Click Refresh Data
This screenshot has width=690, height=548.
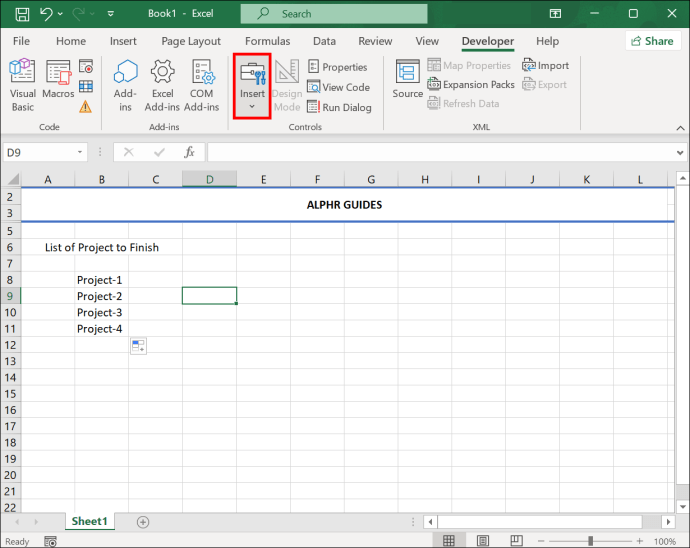pyautogui.click(x=463, y=103)
